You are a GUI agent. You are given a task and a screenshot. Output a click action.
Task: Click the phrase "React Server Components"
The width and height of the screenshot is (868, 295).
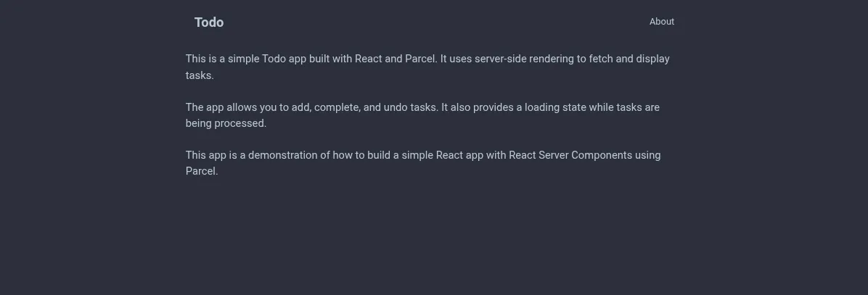pos(570,155)
